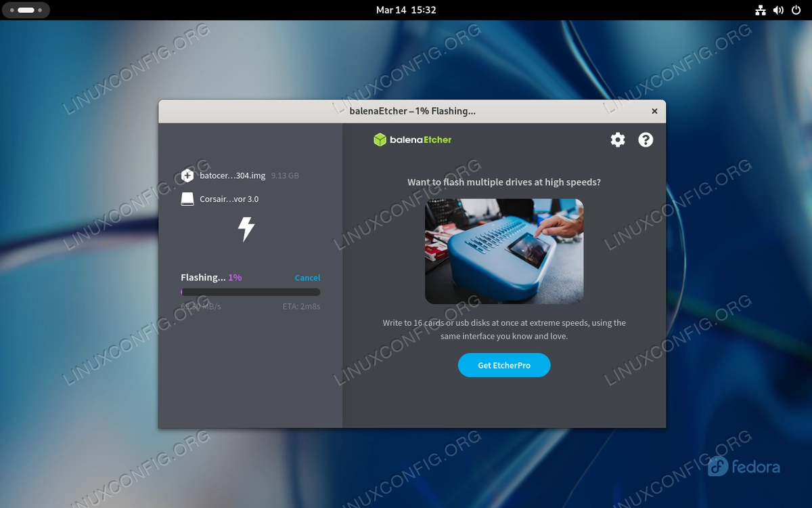Close the balenaEtcher window
The width and height of the screenshot is (812, 508).
tap(654, 111)
